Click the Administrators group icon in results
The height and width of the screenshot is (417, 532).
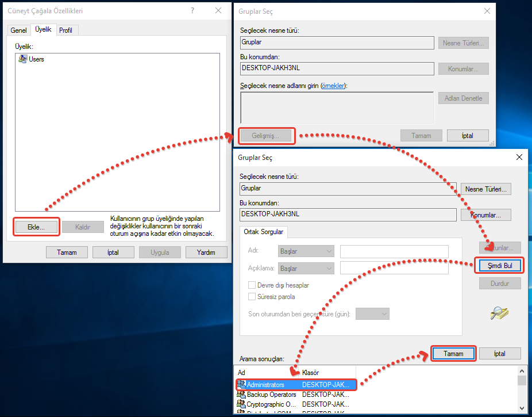coord(241,384)
